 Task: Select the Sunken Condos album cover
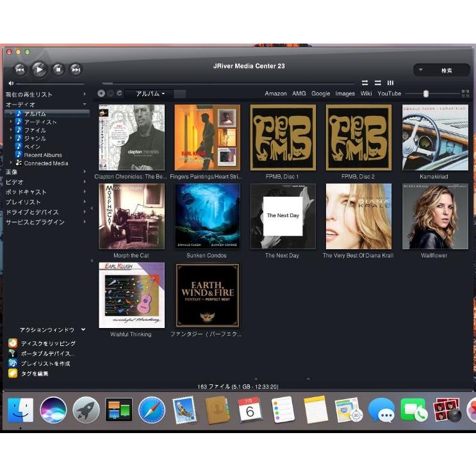click(208, 216)
